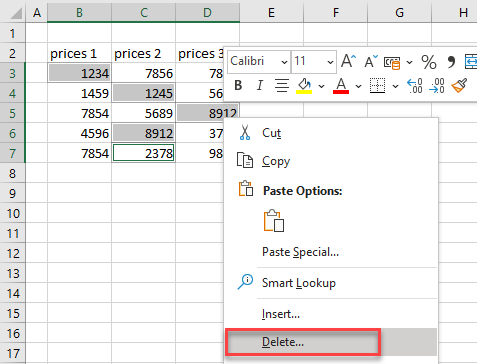Viewport: 477px width, 364px height.
Task: Click Decrease Font Size icon
Action: [x=371, y=61]
